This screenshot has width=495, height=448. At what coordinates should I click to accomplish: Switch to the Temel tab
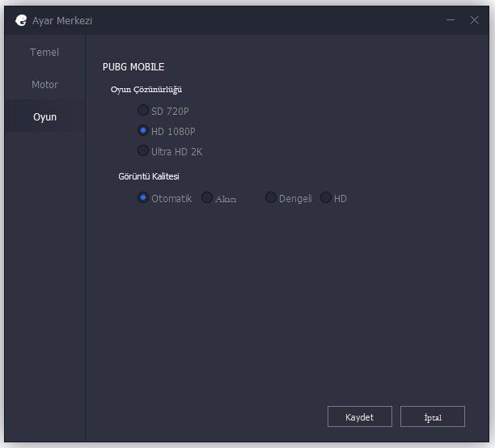pos(44,53)
